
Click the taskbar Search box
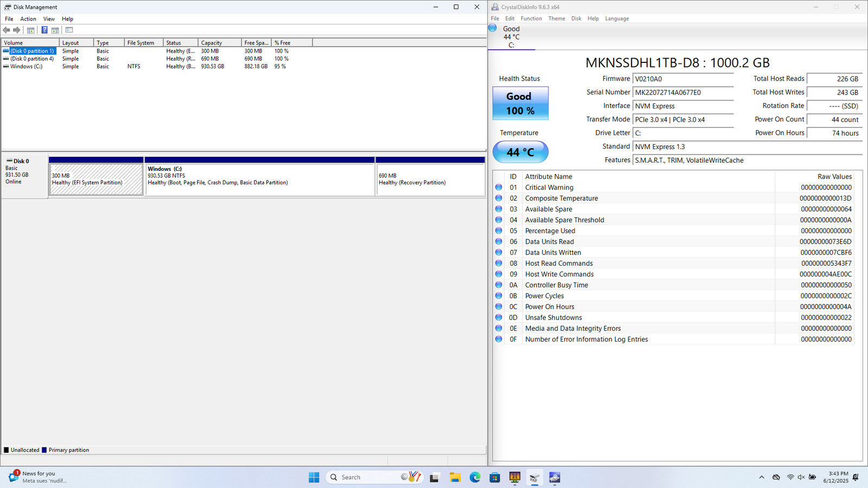click(x=374, y=477)
